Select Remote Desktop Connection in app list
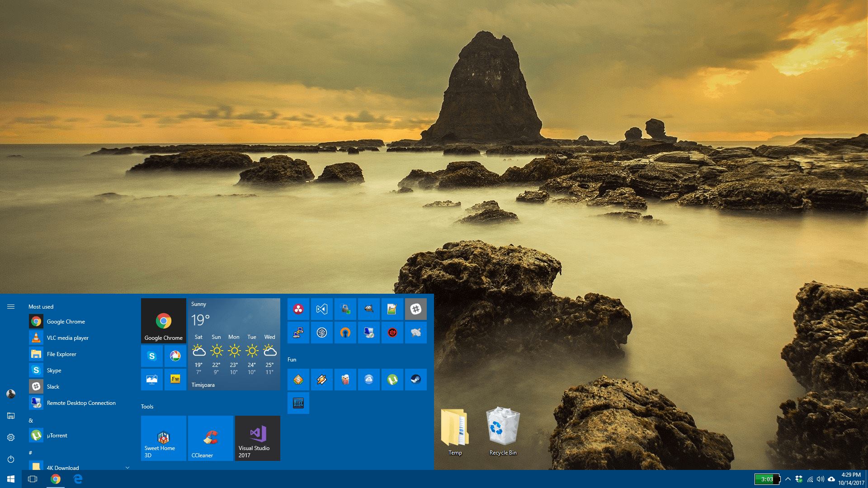 click(x=81, y=403)
